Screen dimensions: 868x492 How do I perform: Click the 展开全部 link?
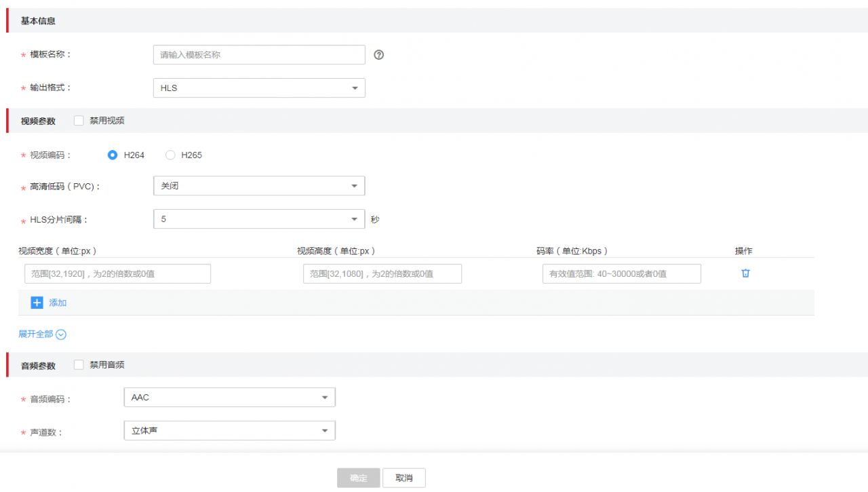35,335
